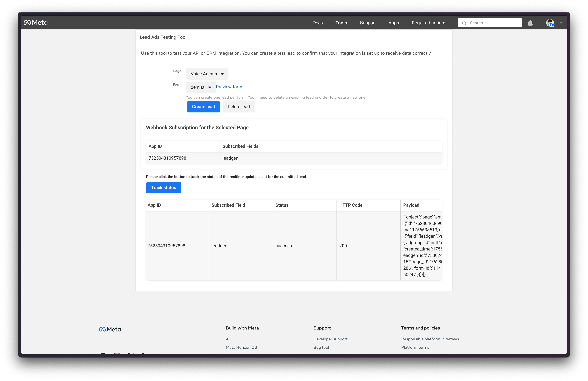Screen dimensions: 588x381
Task: Open the Support menu
Action: 368,23
